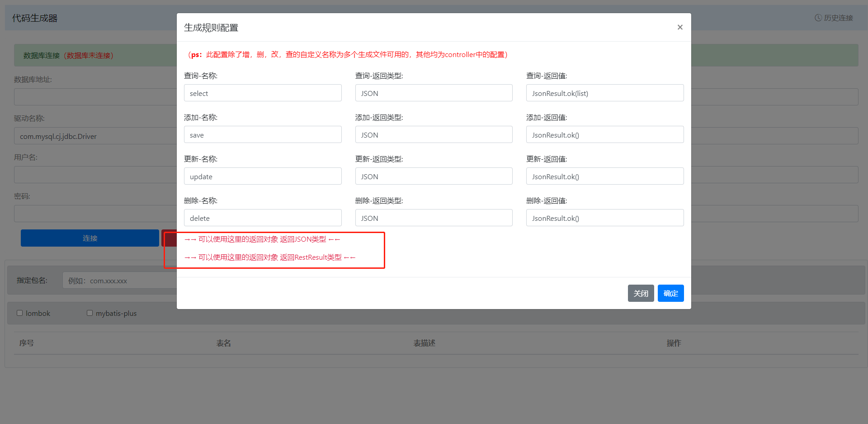Click the 指定包名 input field
Image resolution: width=868 pixels, height=424 pixels.
[119, 281]
